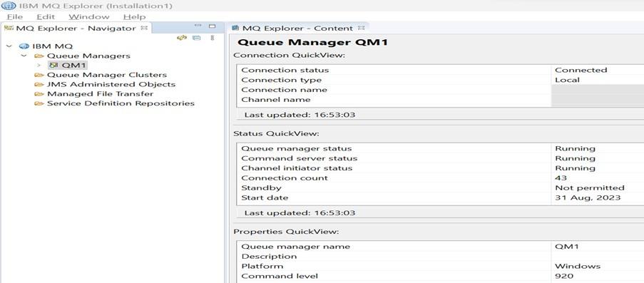Collapse the Queue Managers folder

[x=24, y=56]
